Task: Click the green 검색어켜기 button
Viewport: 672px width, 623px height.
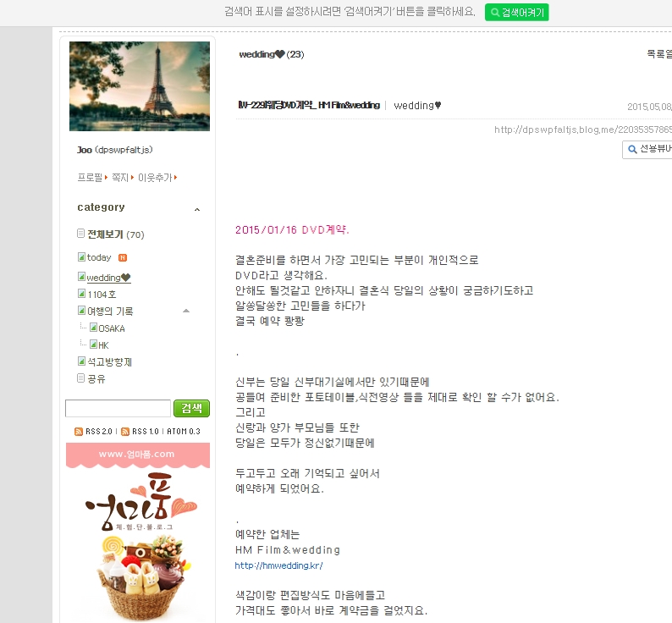Action: click(x=517, y=13)
